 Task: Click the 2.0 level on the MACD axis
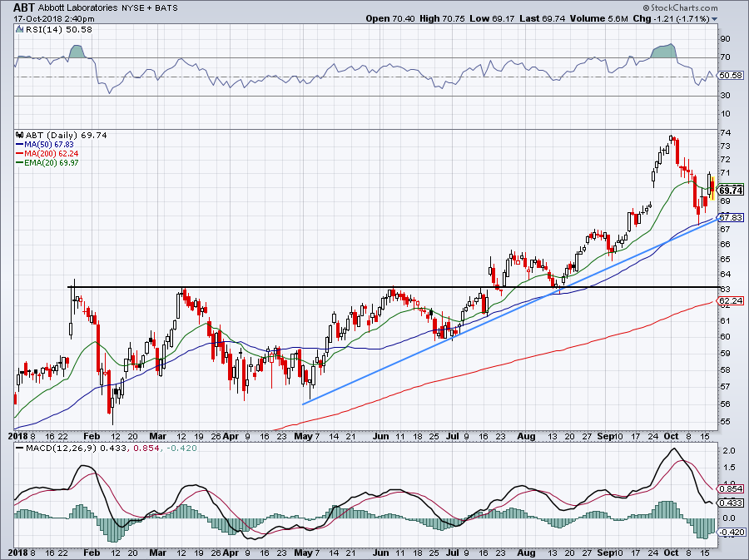(728, 451)
